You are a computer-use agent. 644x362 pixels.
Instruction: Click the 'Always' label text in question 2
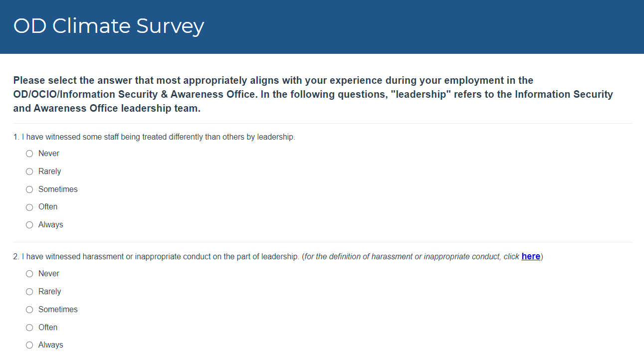coord(51,345)
